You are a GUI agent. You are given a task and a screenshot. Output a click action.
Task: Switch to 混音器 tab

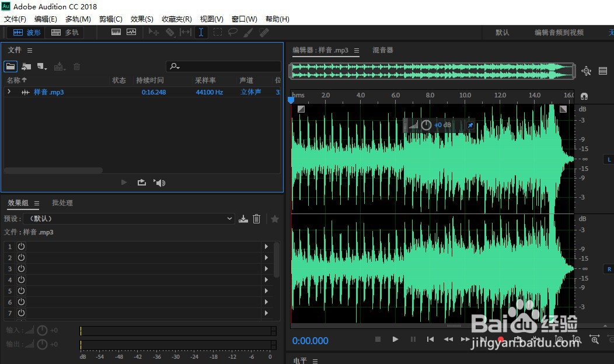tap(382, 50)
